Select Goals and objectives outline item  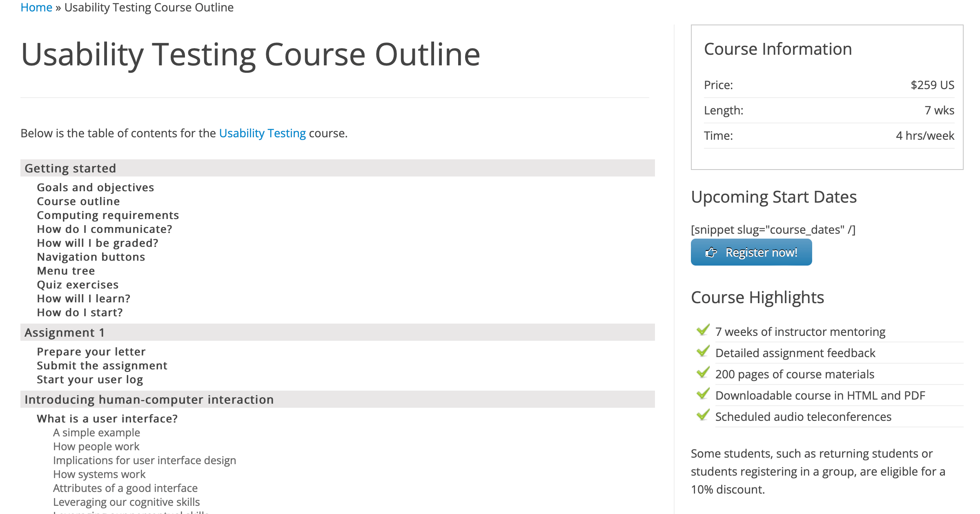click(x=95, y=188)
